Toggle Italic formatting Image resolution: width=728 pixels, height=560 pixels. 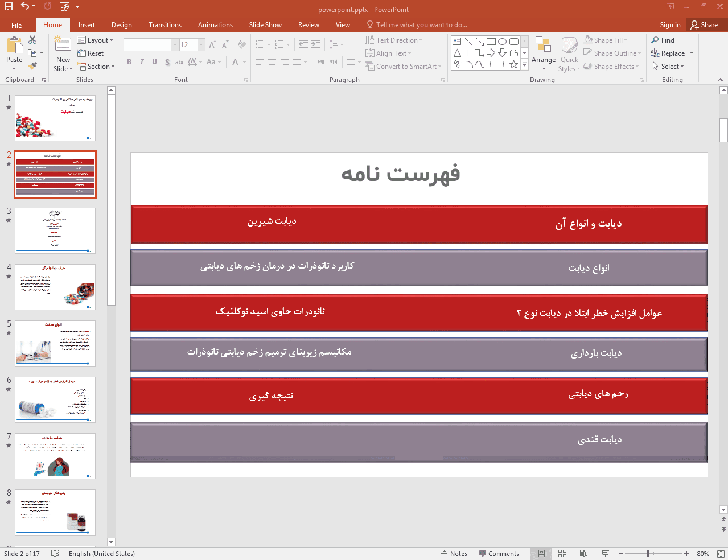pos(142,62)
